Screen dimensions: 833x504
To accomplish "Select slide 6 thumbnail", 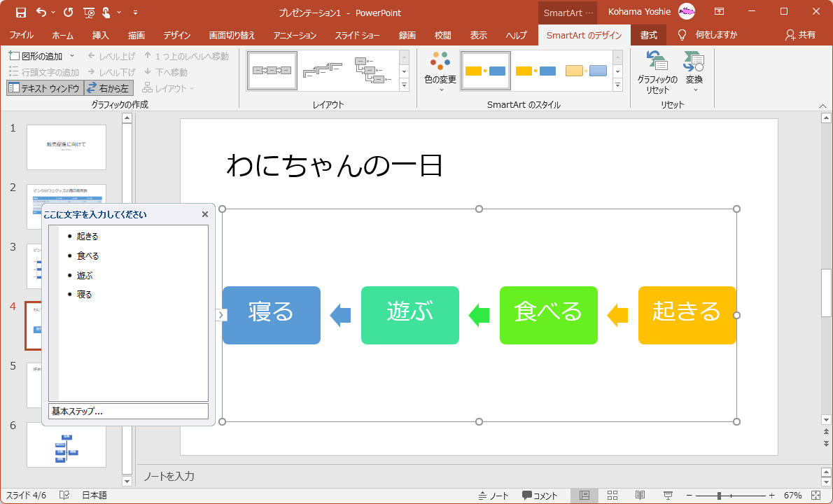I will point(66,444).
